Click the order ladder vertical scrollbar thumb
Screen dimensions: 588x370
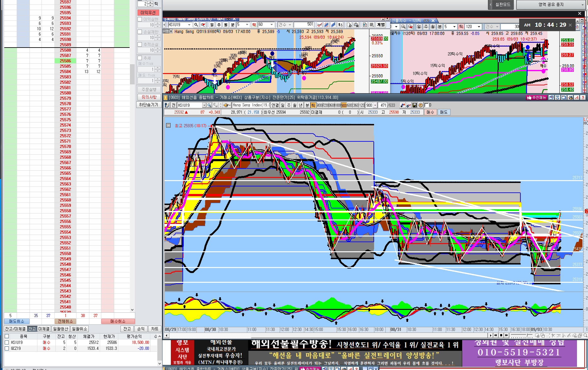click(x=132, y=74)
